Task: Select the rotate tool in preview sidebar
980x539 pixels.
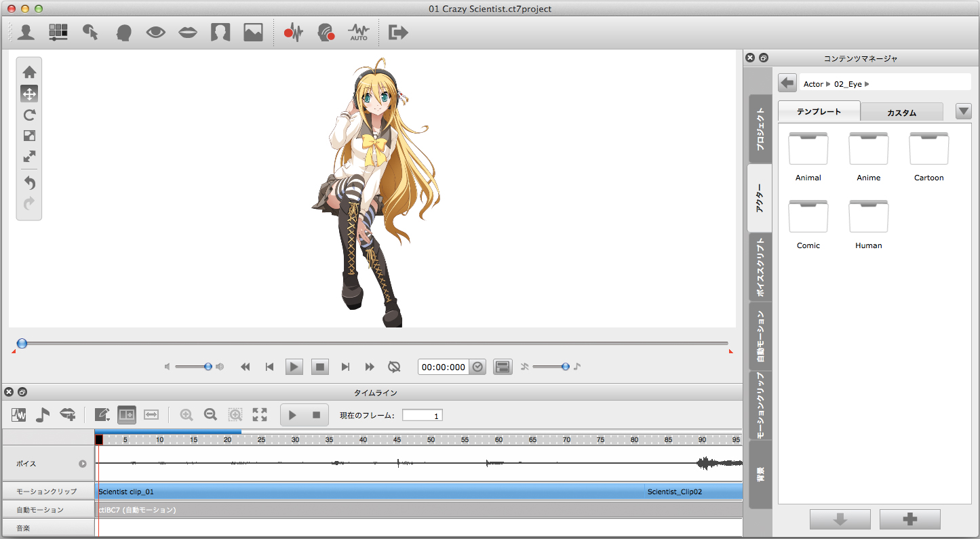Action: pos(29,115)
